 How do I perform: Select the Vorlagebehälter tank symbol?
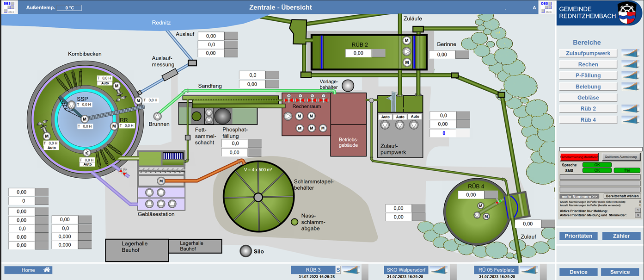[347, 85]
